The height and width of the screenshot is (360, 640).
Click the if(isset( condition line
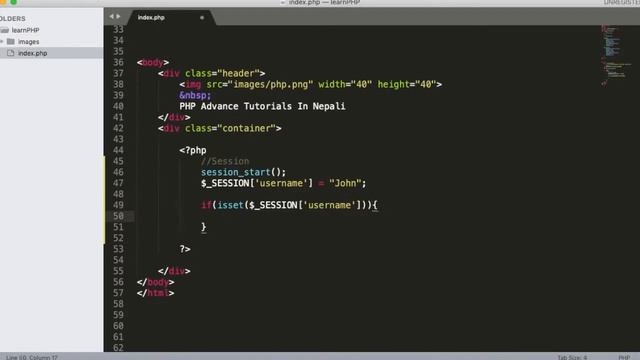tap(289, 205)
